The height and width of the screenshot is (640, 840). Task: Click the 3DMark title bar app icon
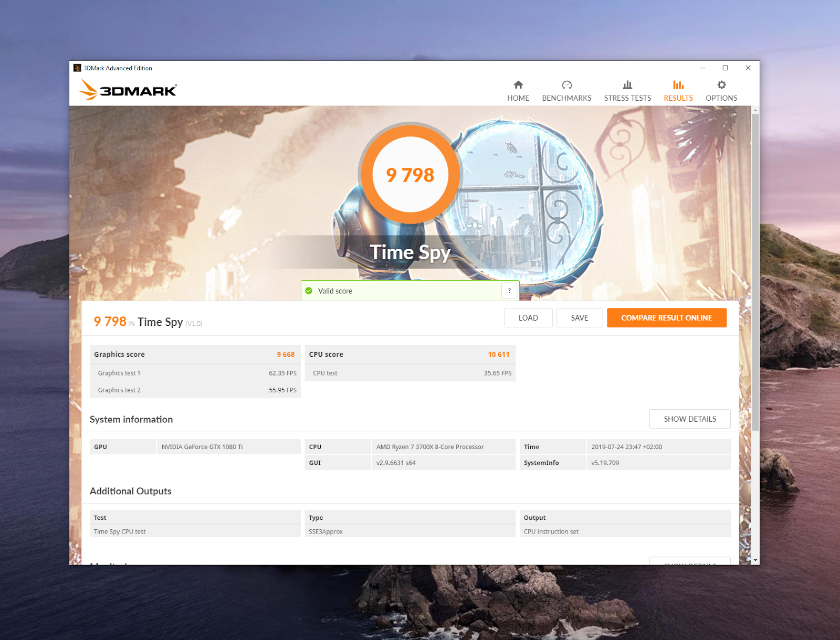coord(77,68)
